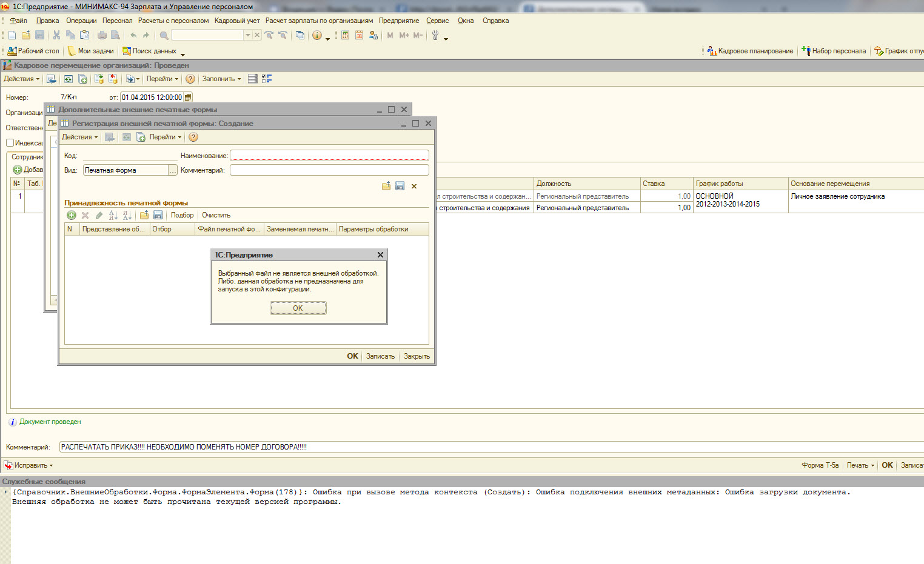Click the info help icon in main toolbar

[x=317, y=35]
